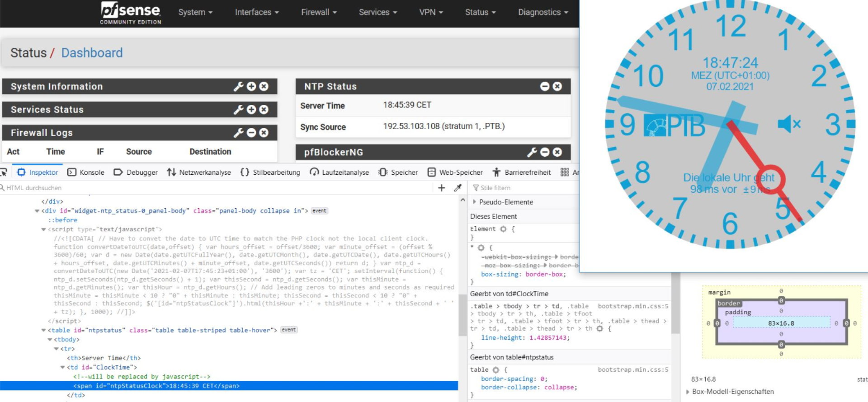The width and height of the screenshot is (868, 402).
Task: Activate the element picker in devtools
Action: (x=4, y=172)
